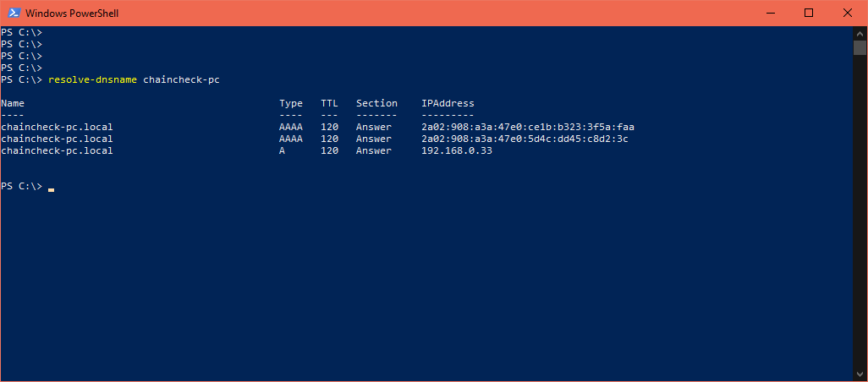Viewport: 868px width, 382px height.
Task: Click the resolve-dnsname command text
Action: pos(92,80)
